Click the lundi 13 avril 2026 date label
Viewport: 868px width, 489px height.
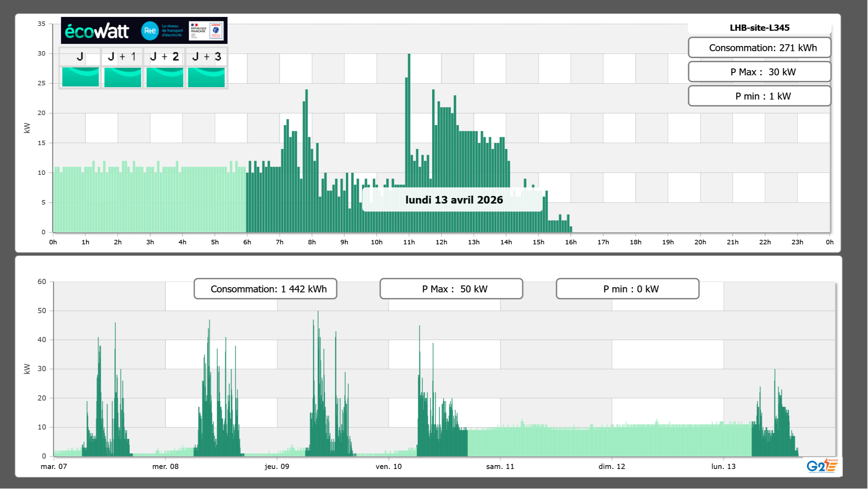point(454,200)
